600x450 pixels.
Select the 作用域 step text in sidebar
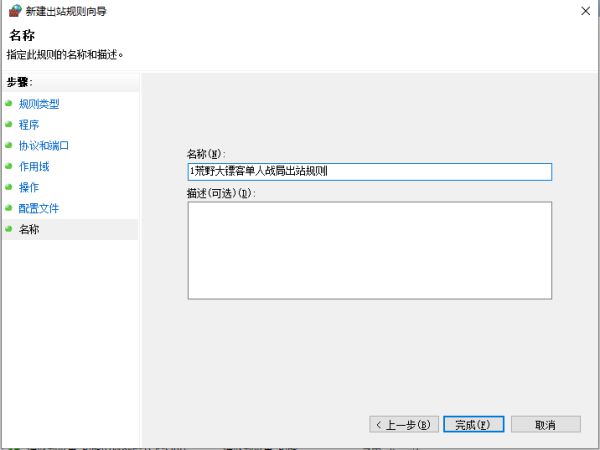tap(33, 166)
